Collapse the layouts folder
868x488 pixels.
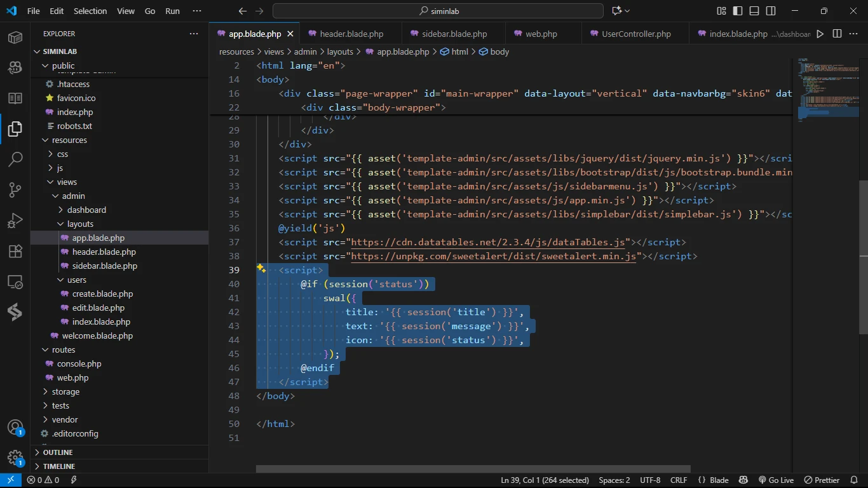tap(80, 224)
